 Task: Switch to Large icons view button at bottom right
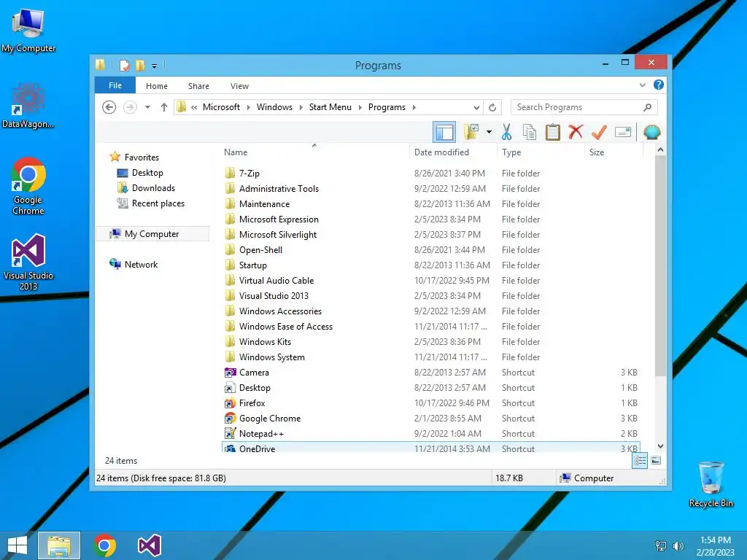point(656,460)
